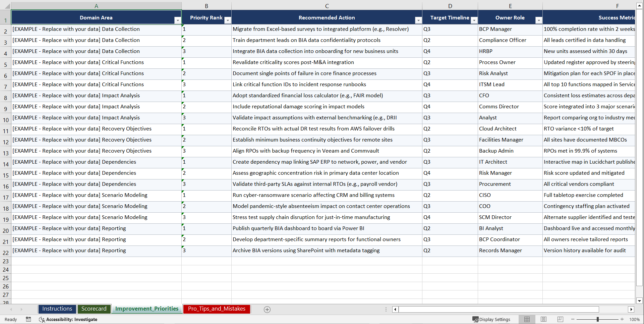Image resolution: width=644 pixels, height=324 pixels.
Task: Switch to Page Layout view icon
Action: tap(543, 319)
